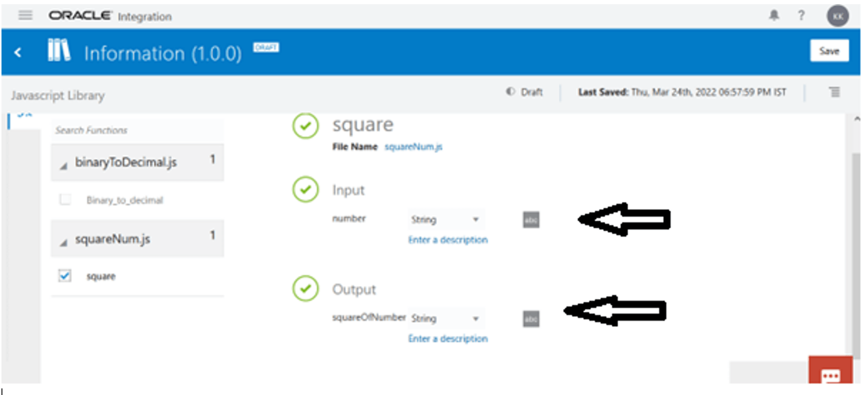Open the help question mark icon
868x395 pixels.
[801, 15]
